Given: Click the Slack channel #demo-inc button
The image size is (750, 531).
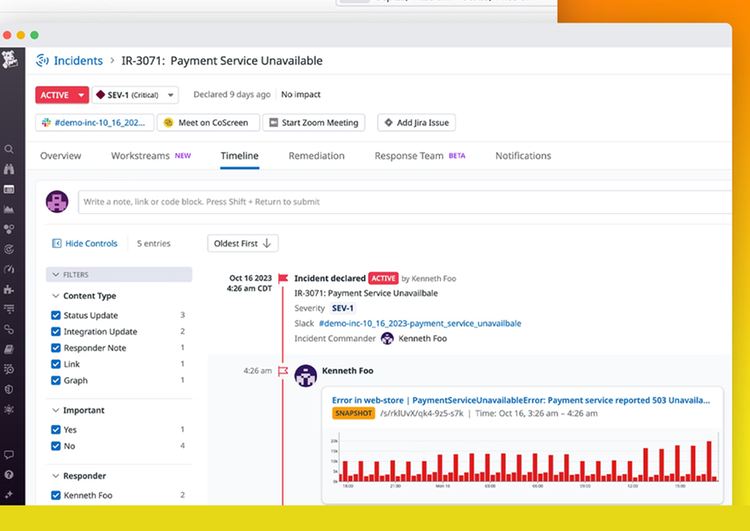Looking at the screenshot, I should pos(95,122).
